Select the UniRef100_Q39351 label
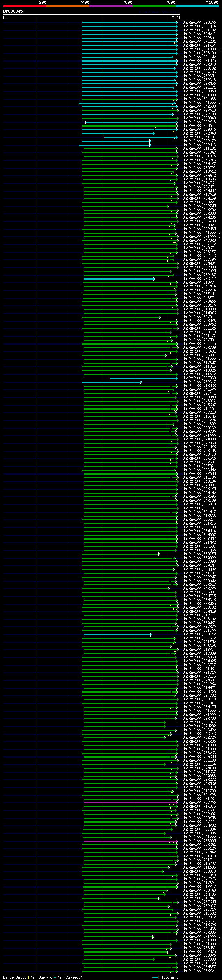222x980 pixels. click(x=199, y=76)
